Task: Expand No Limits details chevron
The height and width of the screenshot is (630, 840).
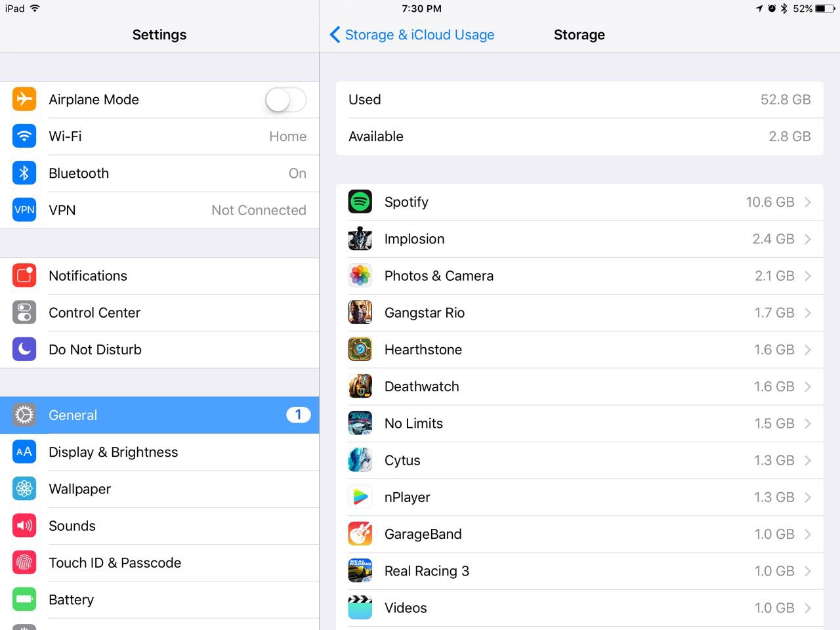Action: pyautogui.click(x=808, y=423)
